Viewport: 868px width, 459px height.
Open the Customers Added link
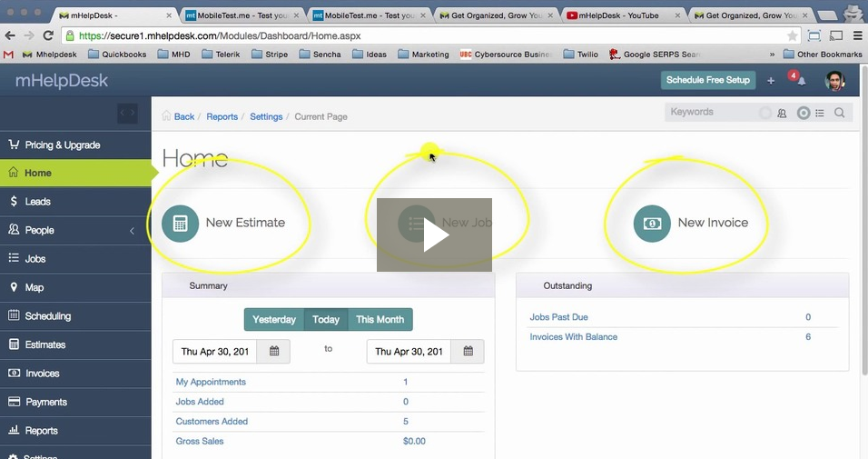click(212, 422)
